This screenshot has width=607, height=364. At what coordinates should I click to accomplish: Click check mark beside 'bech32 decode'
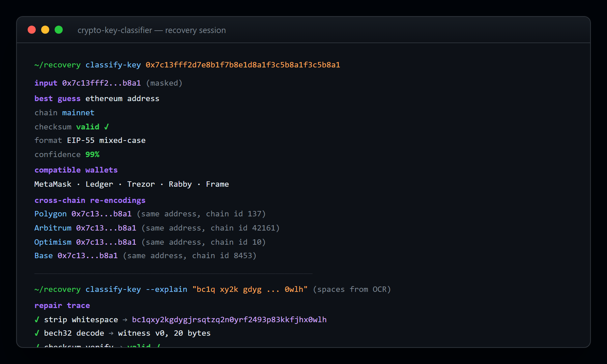click(37, 333)
